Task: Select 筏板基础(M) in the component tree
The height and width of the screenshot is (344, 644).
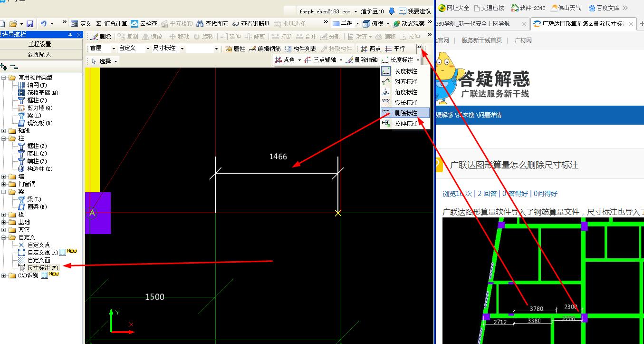Action: point(43,93)
